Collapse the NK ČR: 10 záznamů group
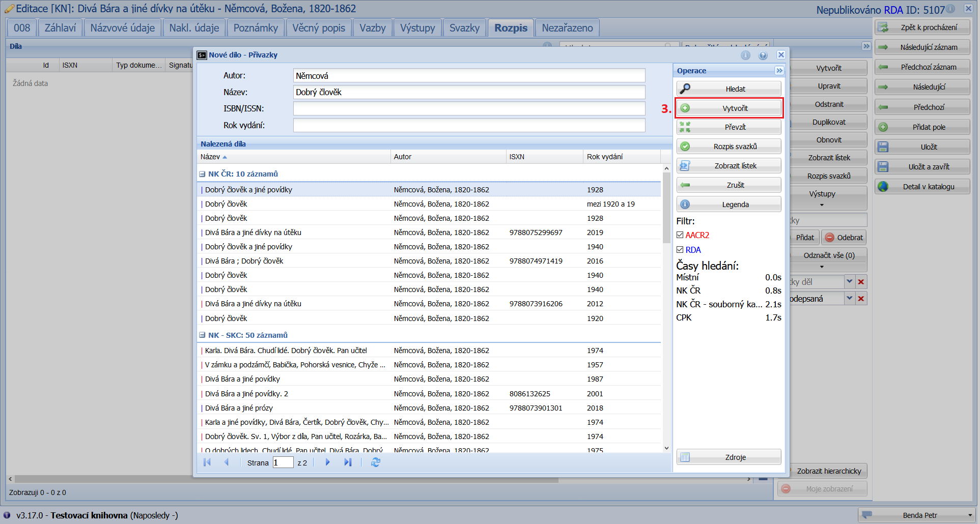 coord(202,174)
